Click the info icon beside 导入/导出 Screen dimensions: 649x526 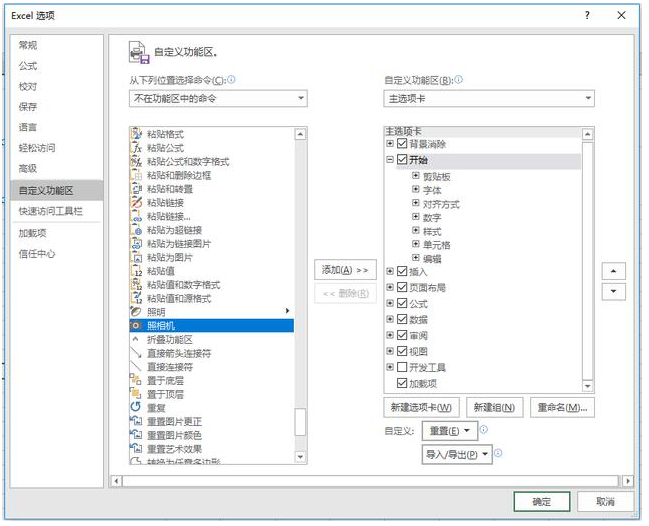pos(498,453)
